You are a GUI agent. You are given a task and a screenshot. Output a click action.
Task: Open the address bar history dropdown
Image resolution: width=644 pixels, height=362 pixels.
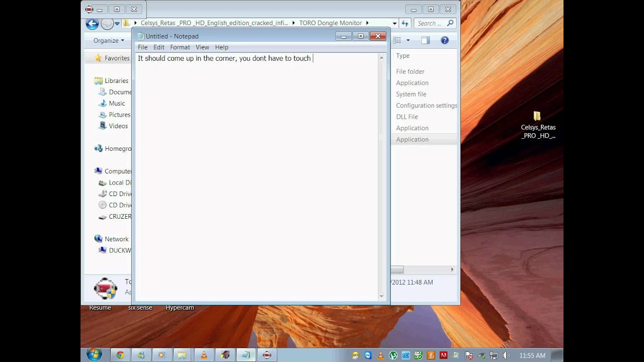coord(394,23)
